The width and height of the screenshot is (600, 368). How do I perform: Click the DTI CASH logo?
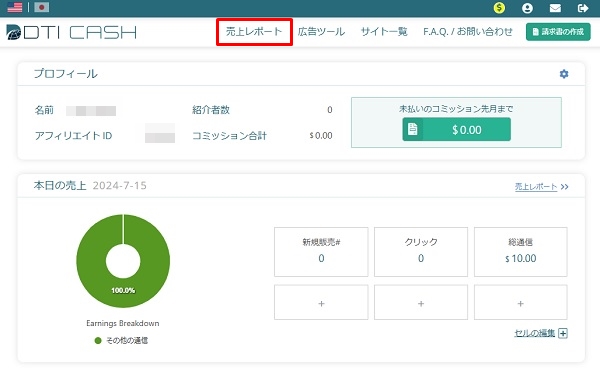tap(72, 32)
